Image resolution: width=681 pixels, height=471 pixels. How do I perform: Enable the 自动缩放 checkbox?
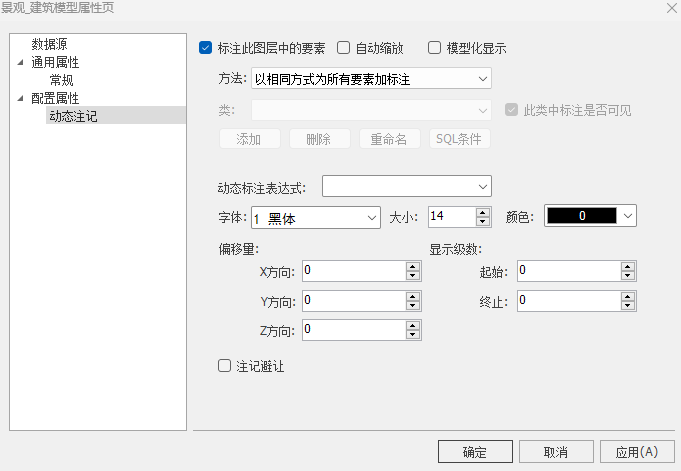click(344, 47)
